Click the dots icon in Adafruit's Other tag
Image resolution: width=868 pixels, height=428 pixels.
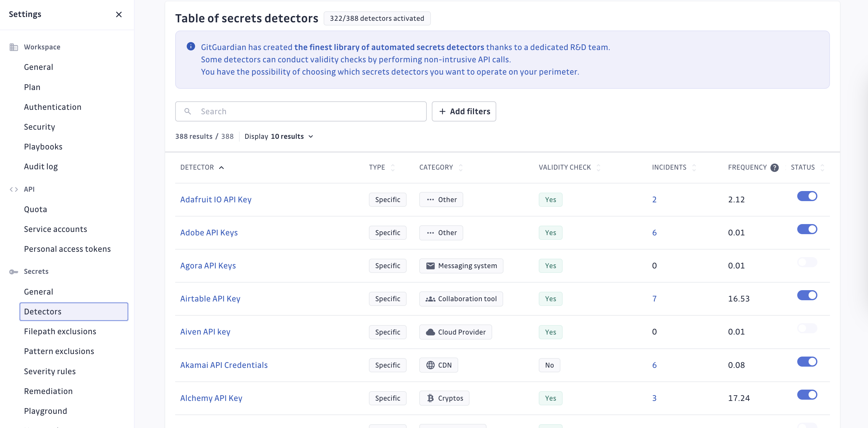[x=430, y=200]
